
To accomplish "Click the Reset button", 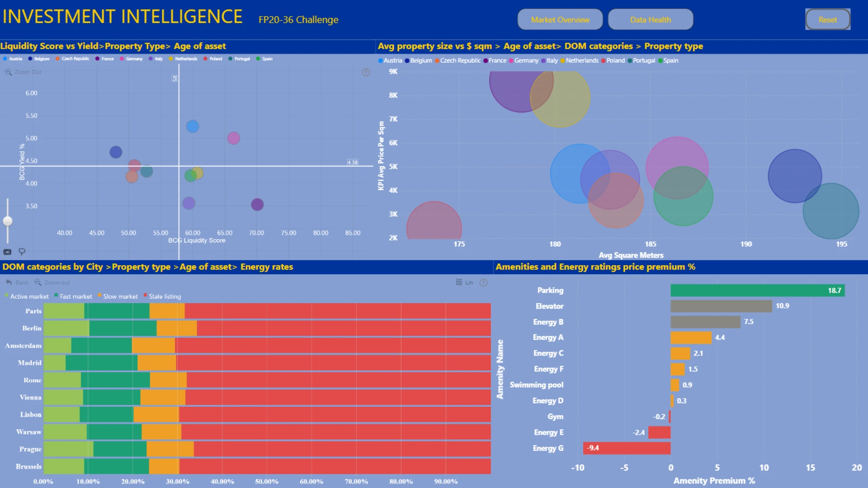I will pyautogui.click(x=827, y=19).
